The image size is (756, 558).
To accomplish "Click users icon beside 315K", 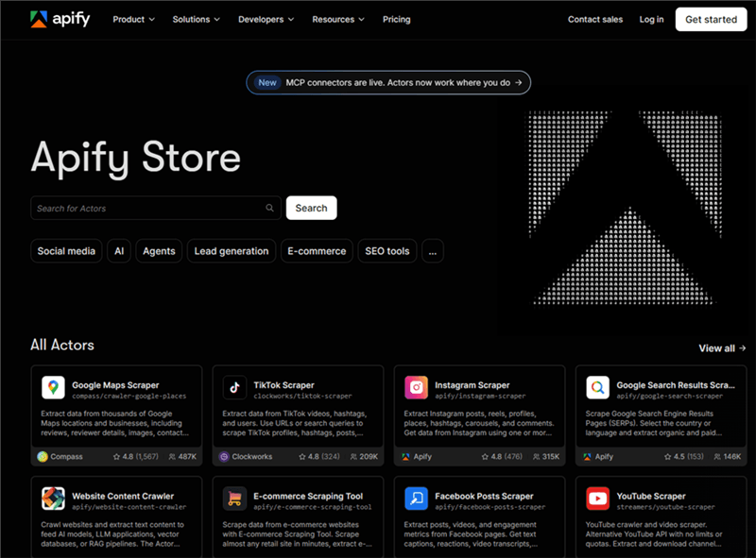I will click(x=536, y=456).
